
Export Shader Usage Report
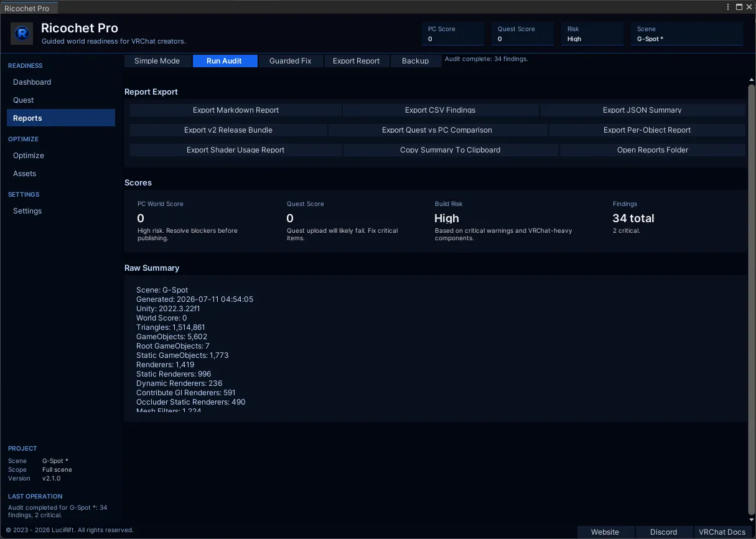(236, 150)
